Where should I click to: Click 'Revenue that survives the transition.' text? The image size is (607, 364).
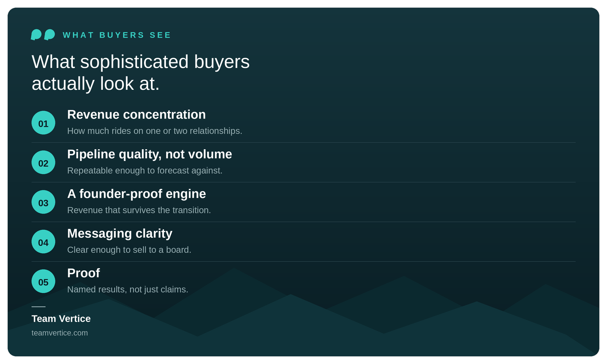(x=139, y=210)
